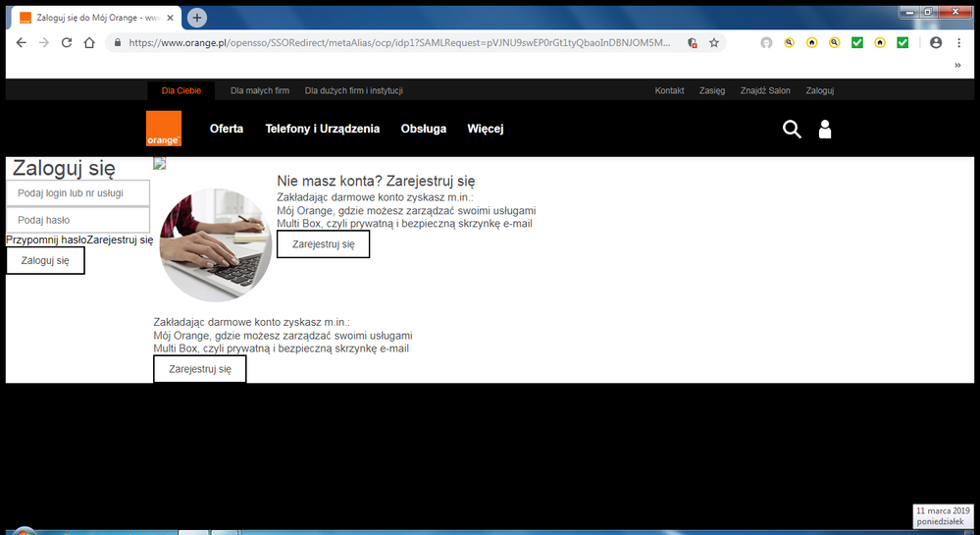Screen dimensions: 980x535
Task: Click the user account icon in header
Action: click(824, 130)
